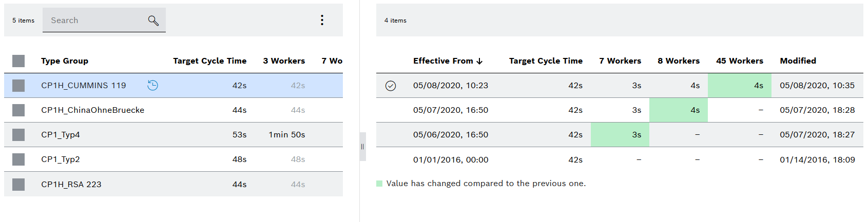The width and height of the screenshot is (868, 222).
Task: Check the CP1_Typ4 row checkbox
Action: point(18,135)
